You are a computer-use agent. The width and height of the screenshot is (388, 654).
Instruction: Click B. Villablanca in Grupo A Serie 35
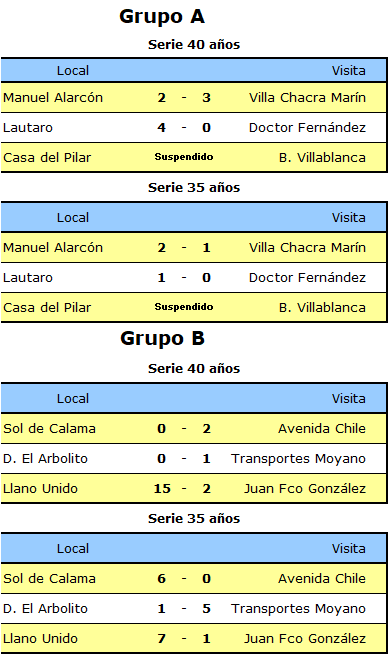click(x=322, y=308)
